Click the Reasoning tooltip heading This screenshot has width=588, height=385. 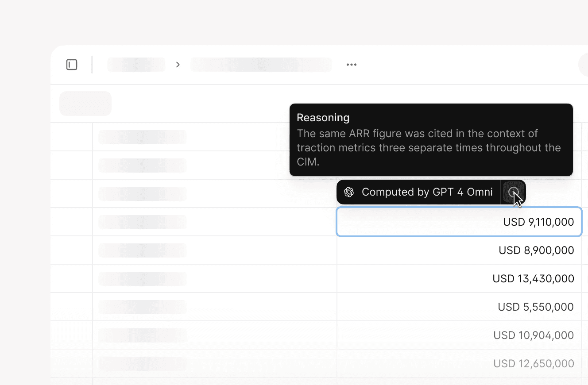pos(323,118)
